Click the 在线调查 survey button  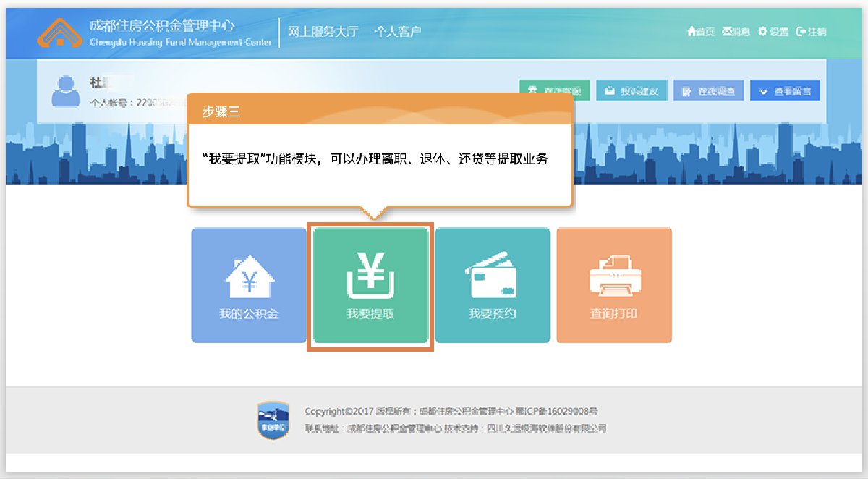708,91
